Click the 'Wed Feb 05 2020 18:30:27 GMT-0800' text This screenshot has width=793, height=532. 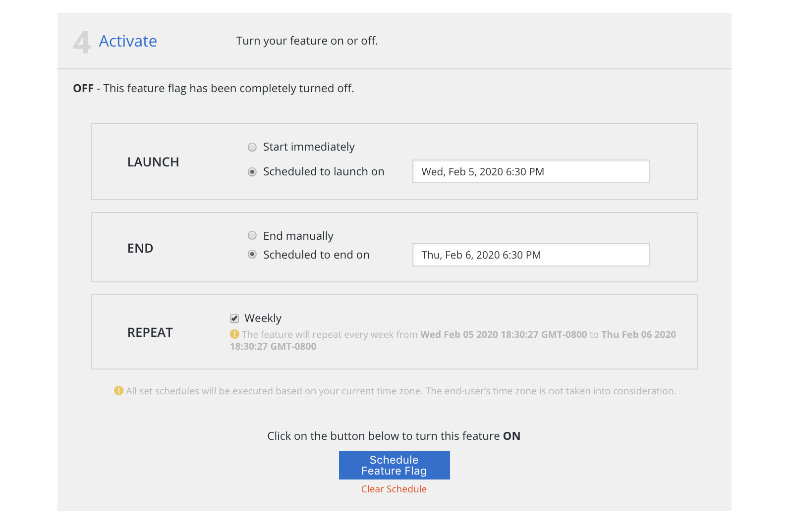[x=504, y=334]
